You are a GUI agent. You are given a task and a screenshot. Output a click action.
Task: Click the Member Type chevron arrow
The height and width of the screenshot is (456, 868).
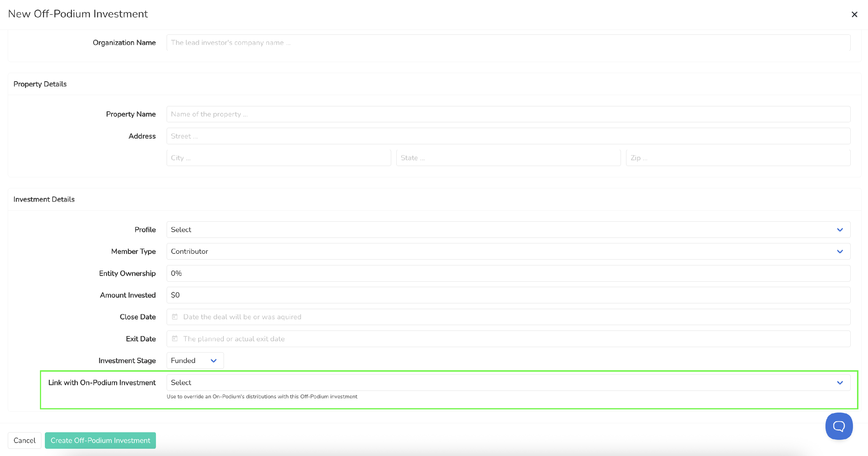(840, 251)
